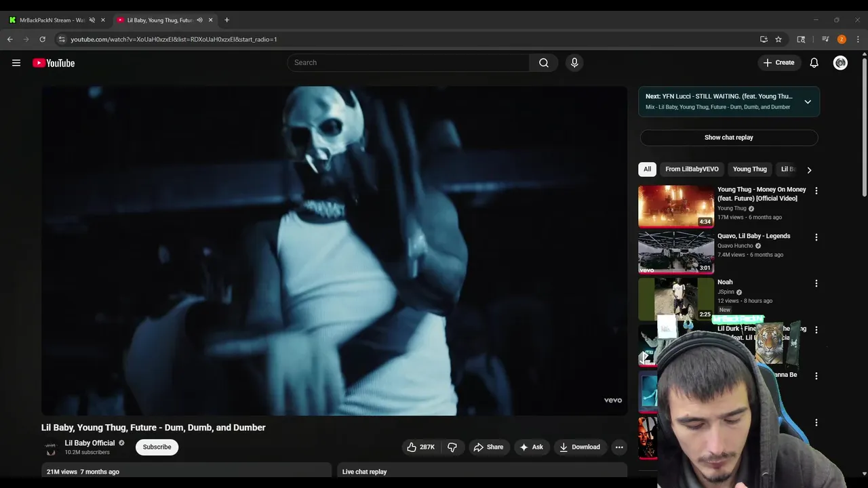
Task: Open the Quavo Legends thumbnail
Action: (x=676, y=253)
